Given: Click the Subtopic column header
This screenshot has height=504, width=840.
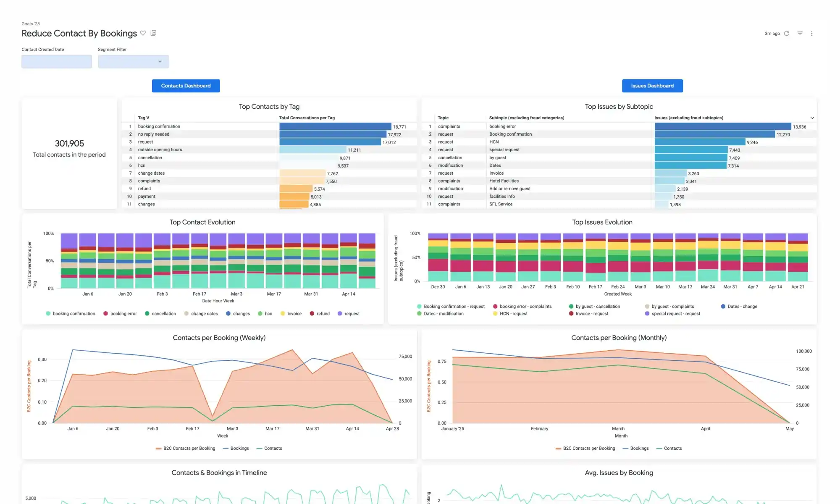Looking at the screenshot, I should (x=526, y=118).
